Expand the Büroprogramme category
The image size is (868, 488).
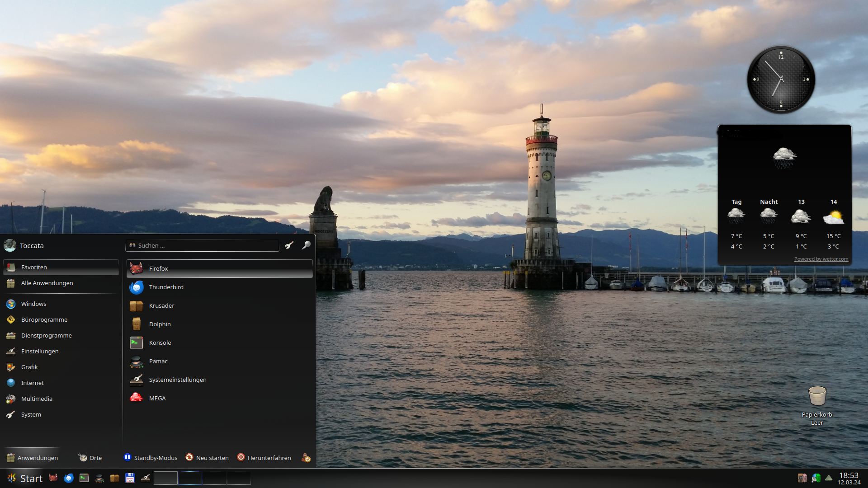coord(44,319)
